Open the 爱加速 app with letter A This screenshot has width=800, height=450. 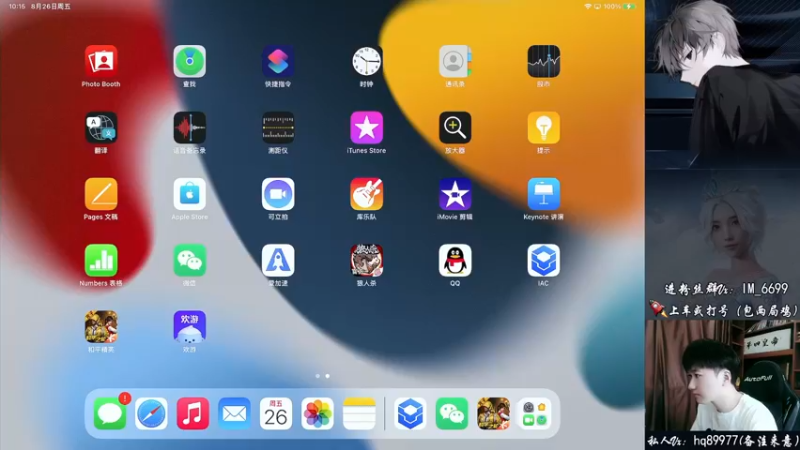click(x=278, y=260)
